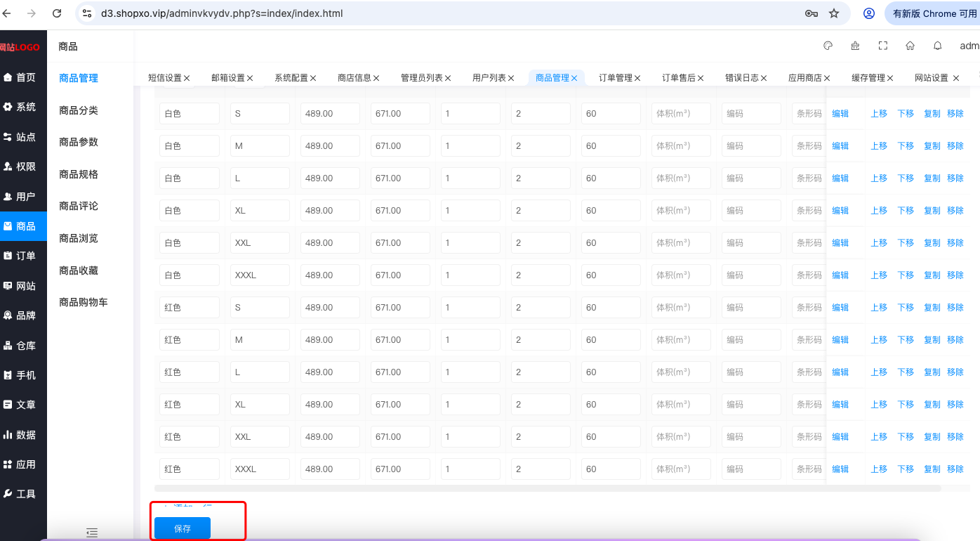The image size is (980, 541).
Task: Switch to the 应用商店 tab
Action: pyautogui.click(x=805, y=78)
